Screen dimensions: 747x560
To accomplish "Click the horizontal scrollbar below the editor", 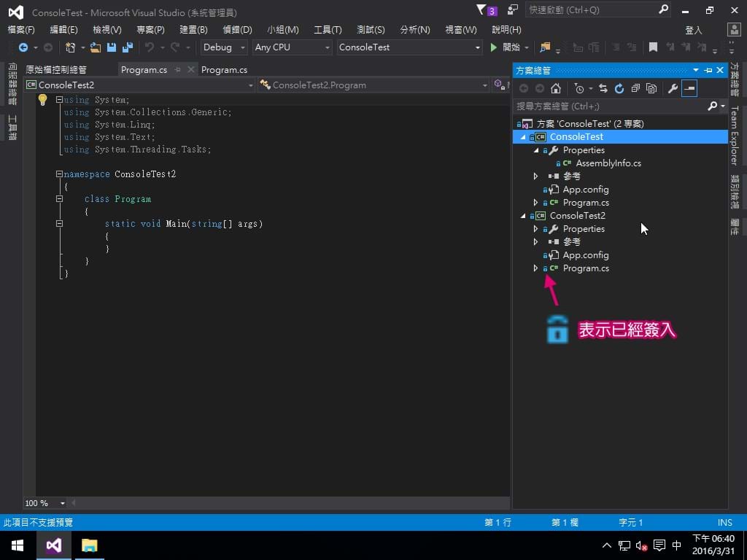I will (290, 503).
